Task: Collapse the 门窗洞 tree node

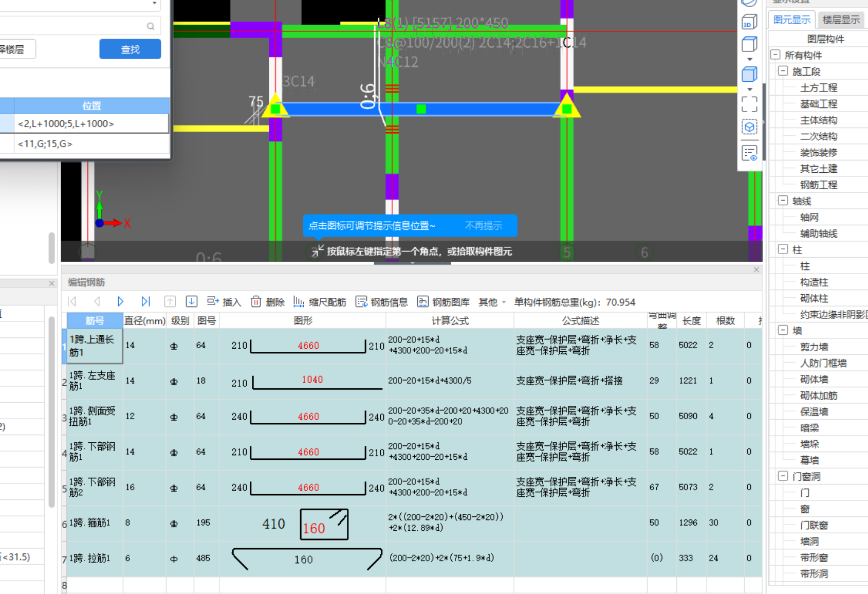Action: (x=783, y=476)
